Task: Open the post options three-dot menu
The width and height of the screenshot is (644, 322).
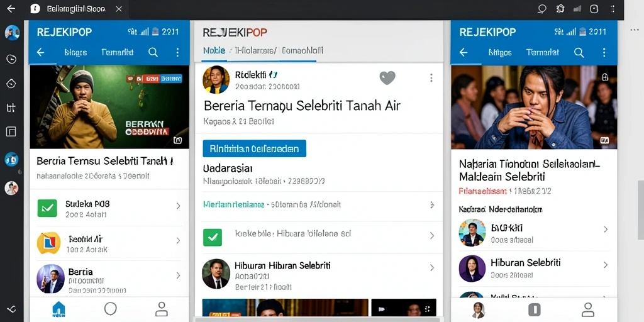Action: coord(431,77)
